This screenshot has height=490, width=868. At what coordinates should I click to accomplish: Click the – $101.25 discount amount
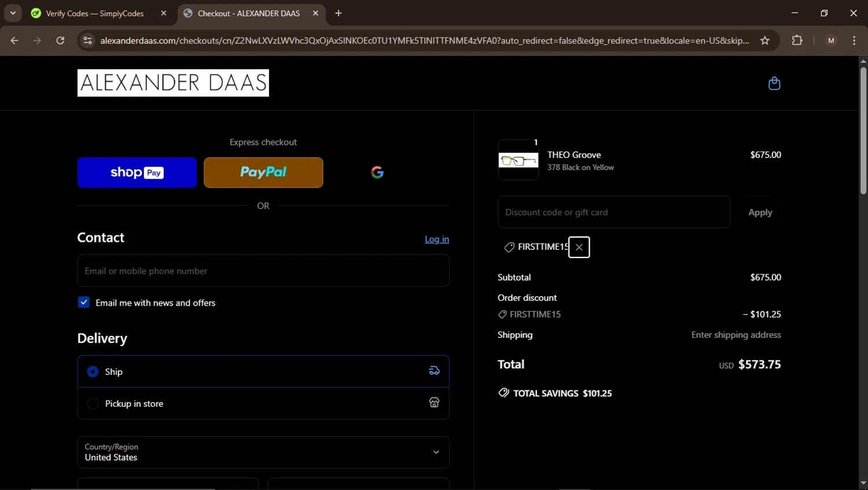click(762, 315)
